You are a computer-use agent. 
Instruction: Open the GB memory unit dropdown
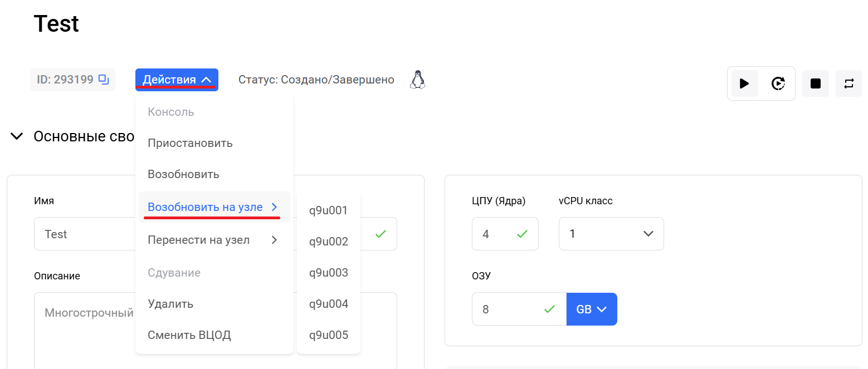tap(592, 309)
